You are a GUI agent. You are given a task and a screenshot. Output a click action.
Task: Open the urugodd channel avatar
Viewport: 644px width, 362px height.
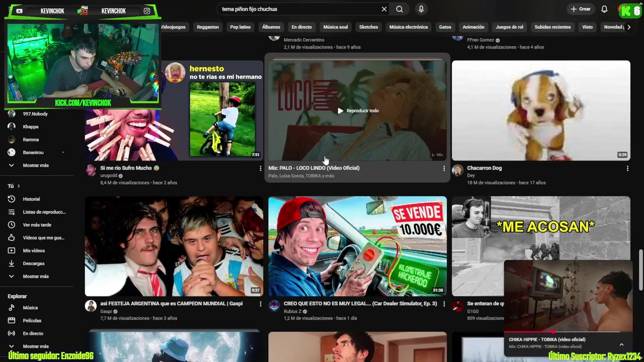(x=91, y=170)
